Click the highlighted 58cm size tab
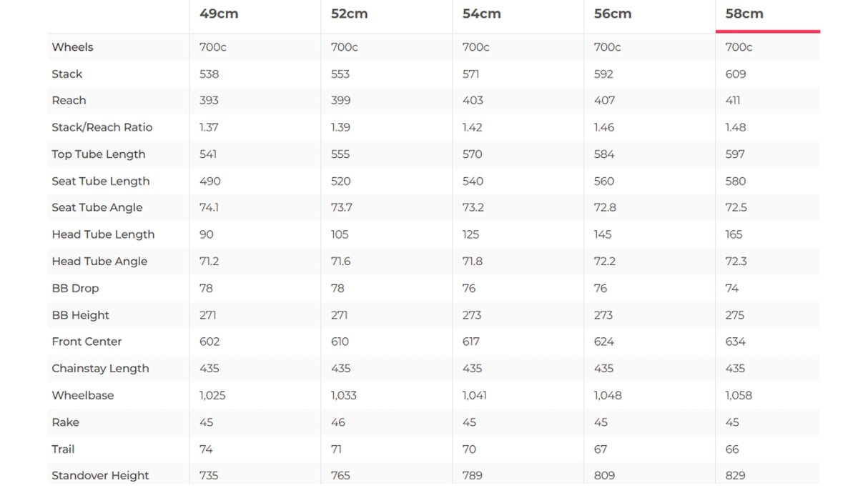The image size is (868, 488). pyautogui.click(x=744, y=14)
